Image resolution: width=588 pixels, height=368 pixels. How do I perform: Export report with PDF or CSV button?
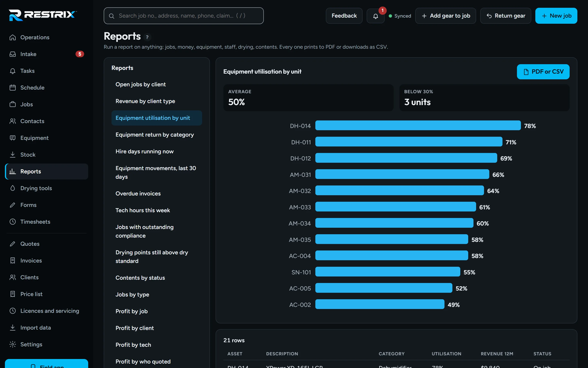pyautogui.click(x=543, y=72)
